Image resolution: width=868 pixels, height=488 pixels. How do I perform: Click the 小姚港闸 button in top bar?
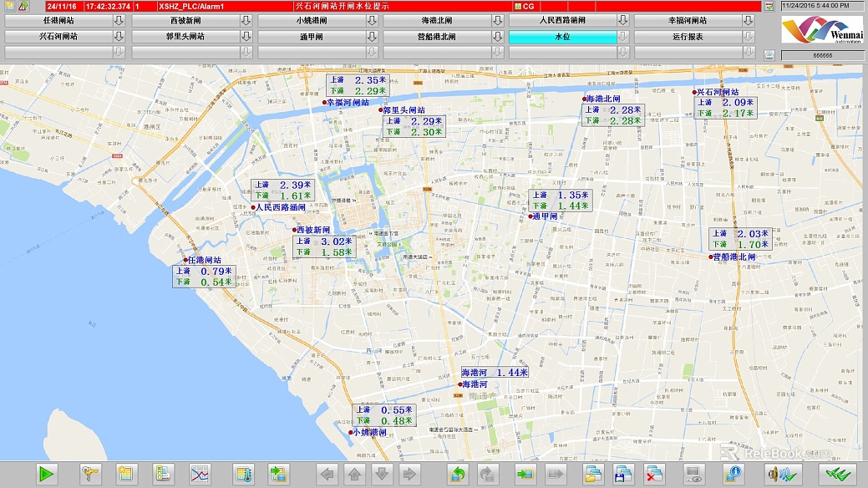[x=311, y=21]
